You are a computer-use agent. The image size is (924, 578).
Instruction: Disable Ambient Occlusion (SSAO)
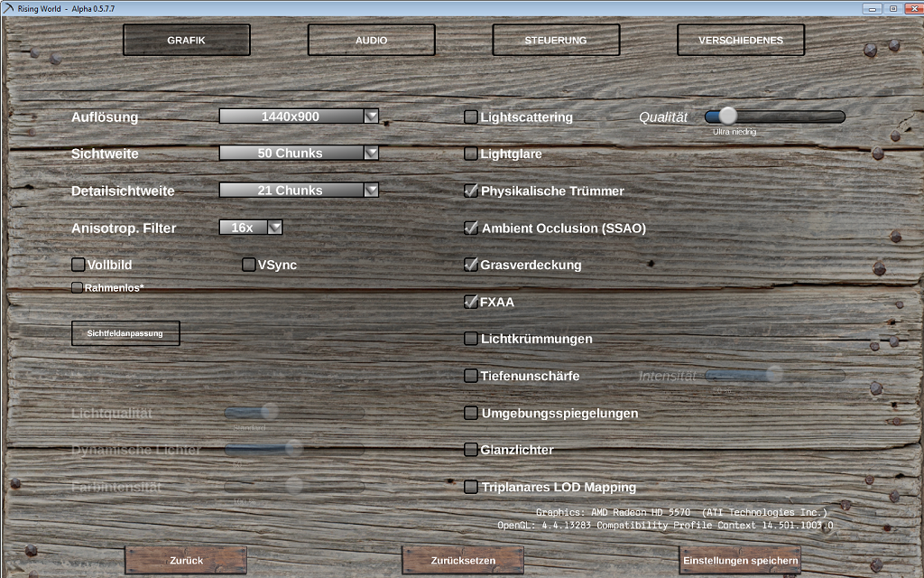point(471,228)
